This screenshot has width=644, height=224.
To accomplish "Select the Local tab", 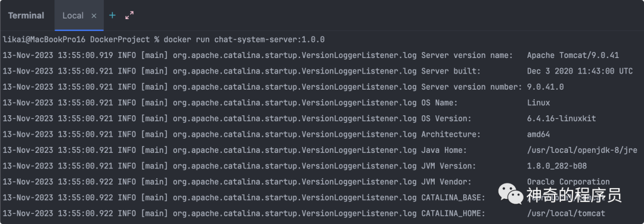I will (x=73, y=16).
